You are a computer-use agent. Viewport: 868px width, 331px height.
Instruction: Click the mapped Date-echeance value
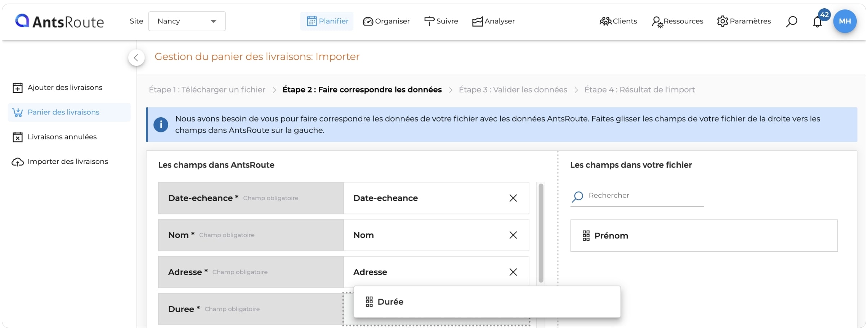point(386,198)
